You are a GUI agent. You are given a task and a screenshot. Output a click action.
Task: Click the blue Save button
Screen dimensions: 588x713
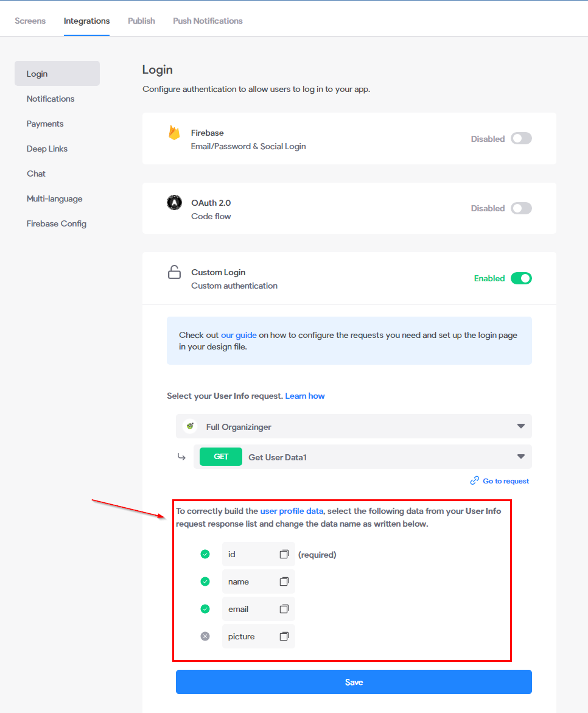(354, 681)
